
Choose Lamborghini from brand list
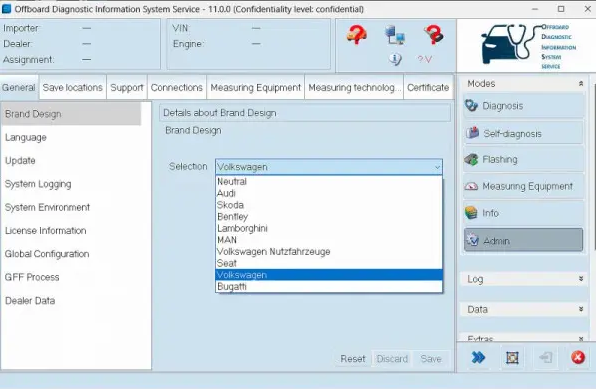329,228
